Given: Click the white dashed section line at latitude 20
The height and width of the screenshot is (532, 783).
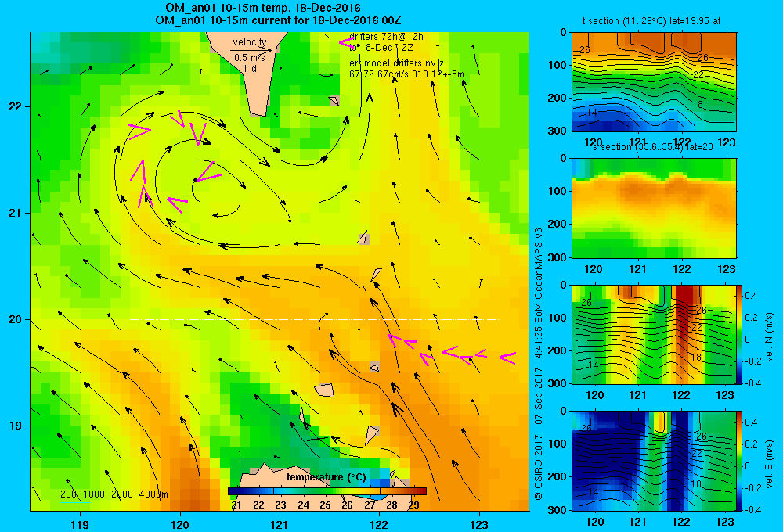Looking at the screenshot, I should click(x=314, y=319).
